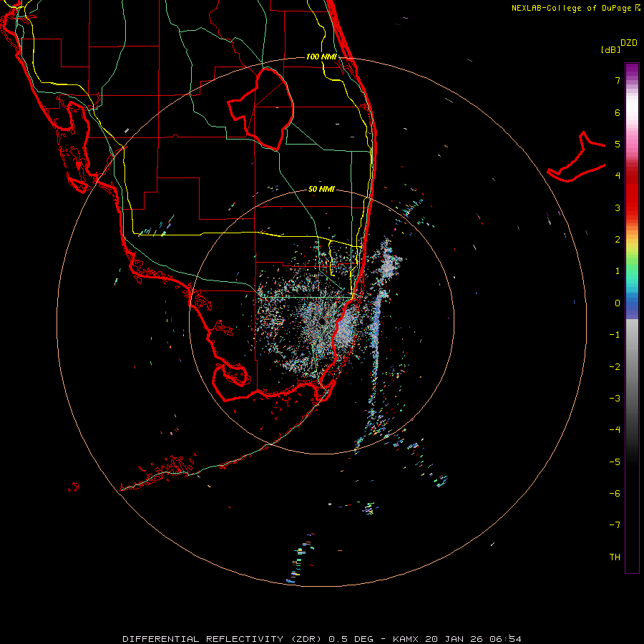This screenshot has height=644, width=644.
Task: Click the scale value 0 label
Action: (618, 303)
